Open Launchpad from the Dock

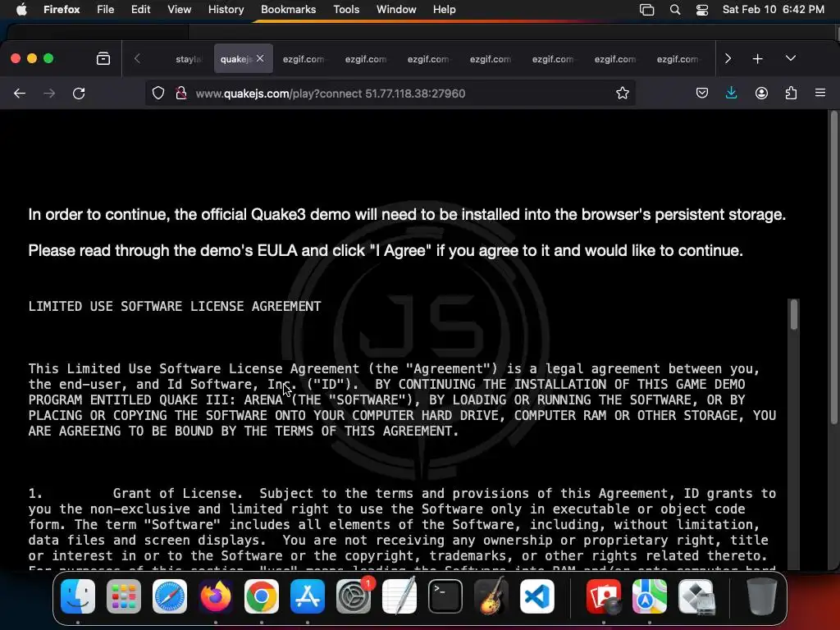124,596
